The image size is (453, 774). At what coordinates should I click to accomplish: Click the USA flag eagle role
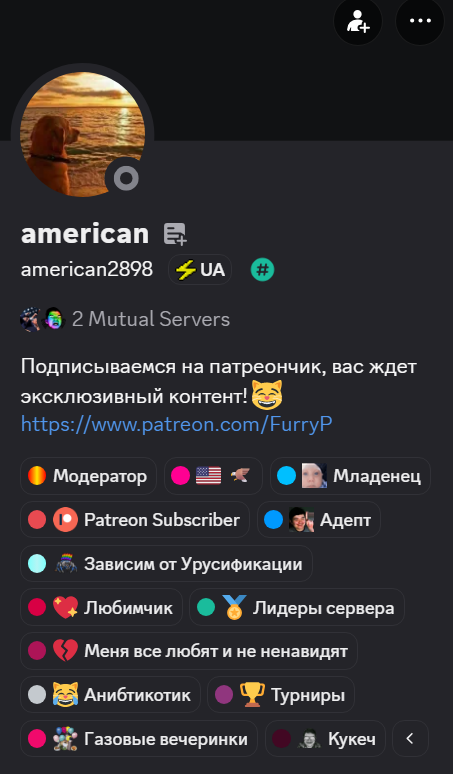(x=213, y=476)
